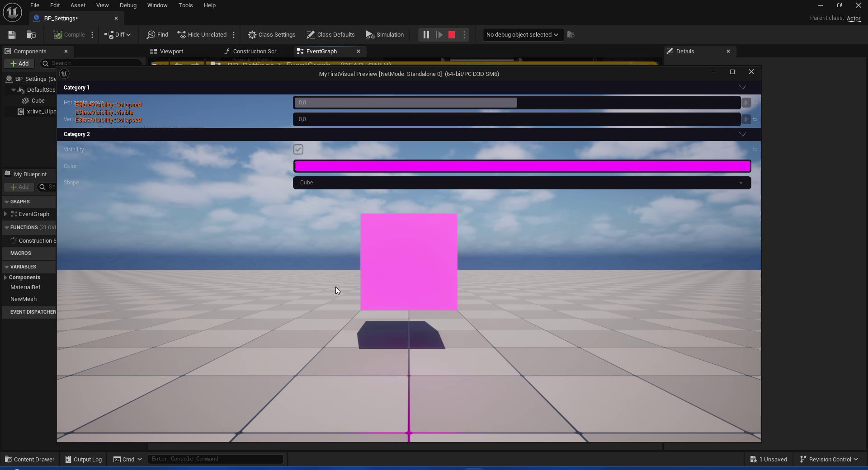Image resolution: width=868 pixels, height=470 pixels.
Task: Click the console command input field
Action: 216,459
